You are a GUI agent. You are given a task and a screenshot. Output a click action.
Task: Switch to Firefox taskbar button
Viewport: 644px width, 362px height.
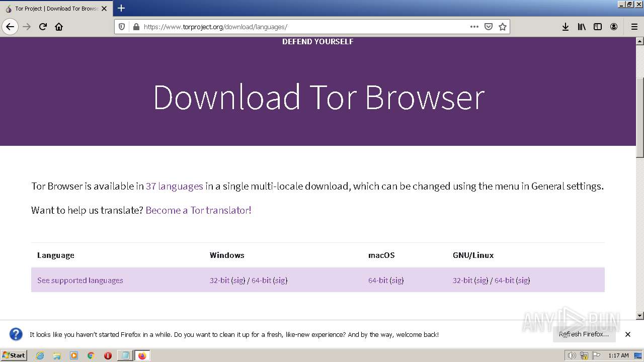click(x=142, y=355)
